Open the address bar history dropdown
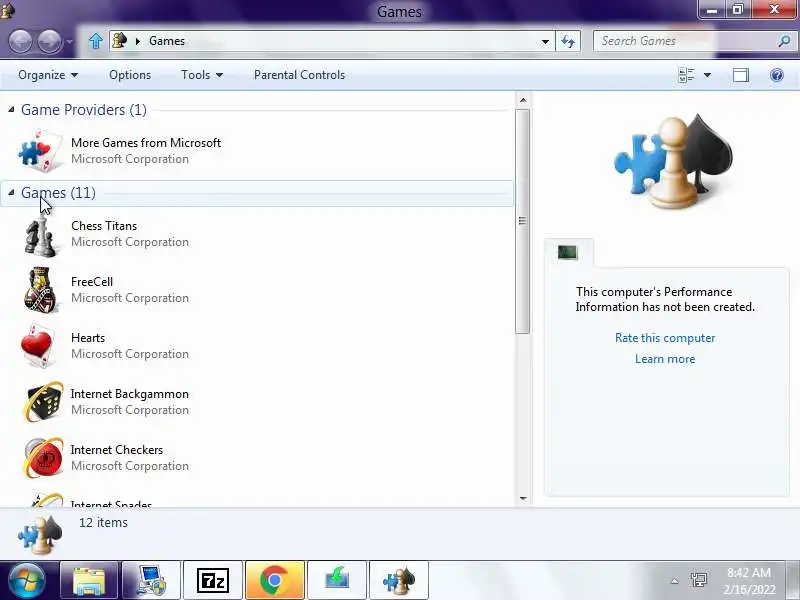Viewport: 800px width, 600px height. pyautogui.click(x=545, y=41)
